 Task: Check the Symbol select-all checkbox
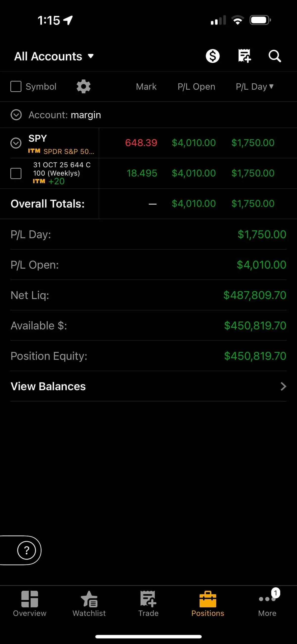[x=16, y=86]
